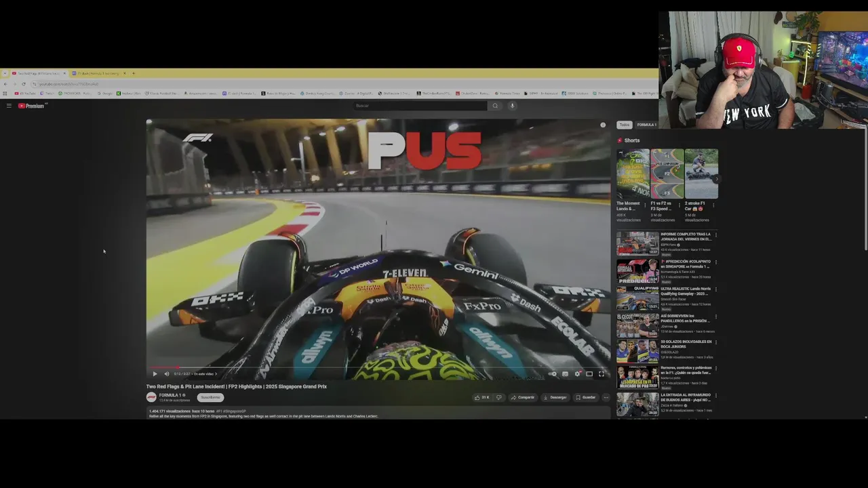This screenshot has width=868, height=488.
Task: Open options menu for 'ASÍ SOBREVIVEN' video
Action: tap(716, 316)
